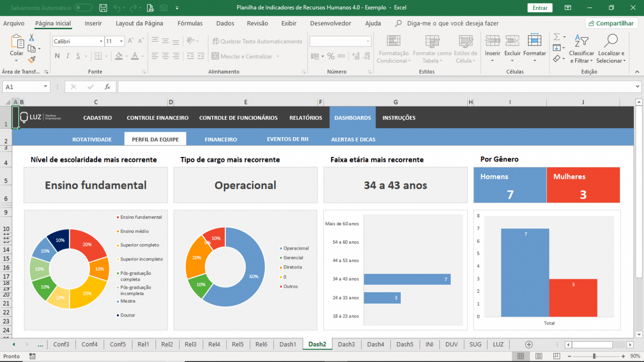
Task: Click the zoom slider handle
Action: pos(594,356)
